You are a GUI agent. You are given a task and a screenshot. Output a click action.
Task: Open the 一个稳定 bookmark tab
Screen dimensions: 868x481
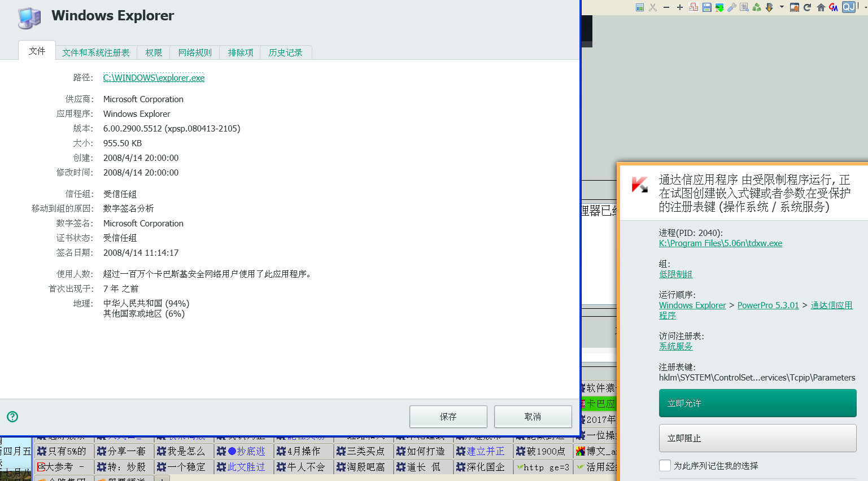tap(184, 467)
